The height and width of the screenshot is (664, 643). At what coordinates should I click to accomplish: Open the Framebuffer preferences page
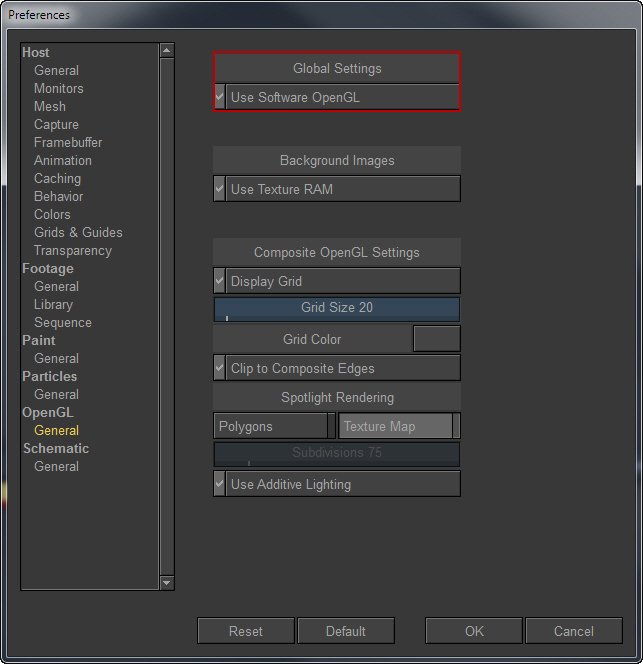(68, 142)
